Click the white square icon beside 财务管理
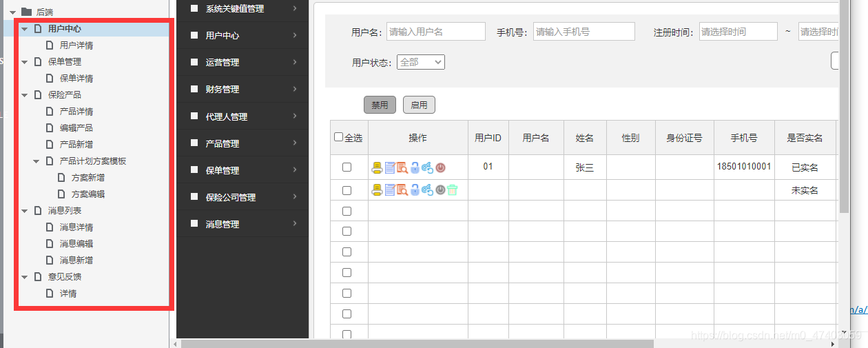The image size is (868, 348). click(194, 89)
